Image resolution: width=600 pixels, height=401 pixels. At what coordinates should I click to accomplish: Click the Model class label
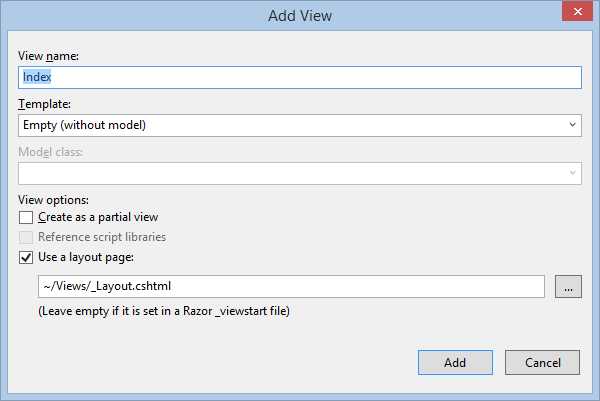tap(51, 152)
